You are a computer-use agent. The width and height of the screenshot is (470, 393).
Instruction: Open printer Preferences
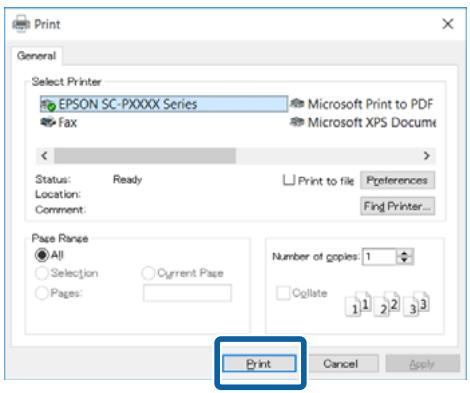click(397, 180)
